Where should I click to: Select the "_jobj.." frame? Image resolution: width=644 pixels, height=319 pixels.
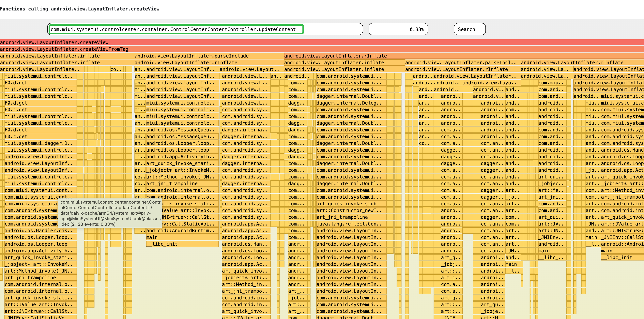[x=452, y=264]
